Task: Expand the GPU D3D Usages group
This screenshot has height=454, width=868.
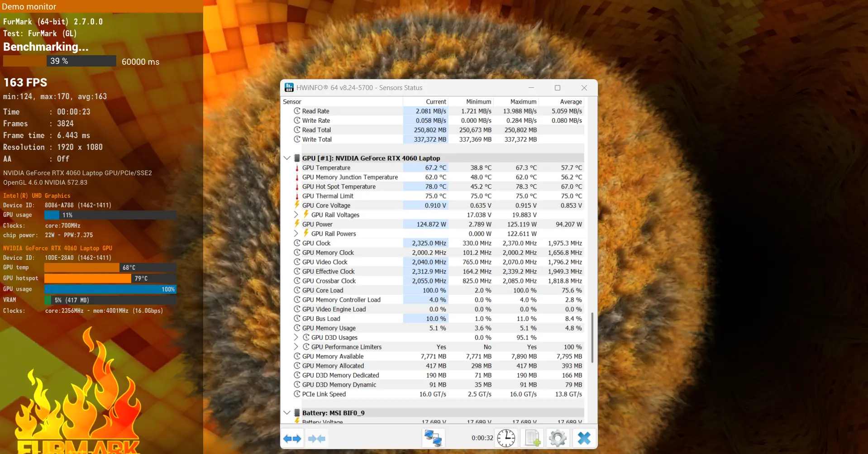Action: click(x=296, y=337)
